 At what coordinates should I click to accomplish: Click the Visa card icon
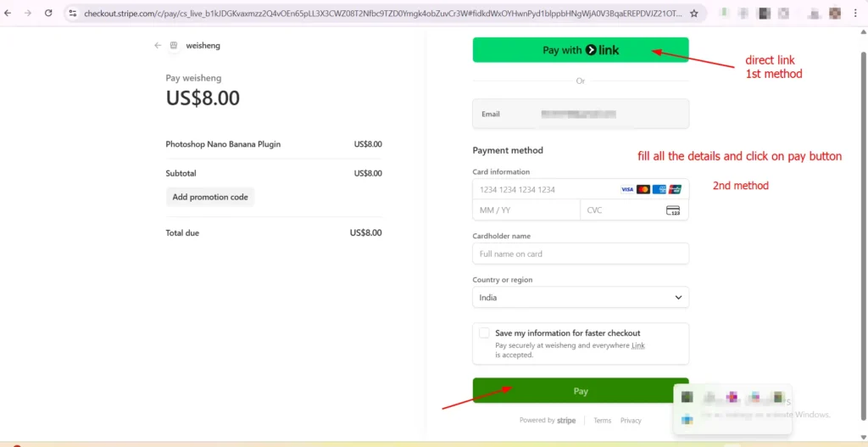(627, 189)
